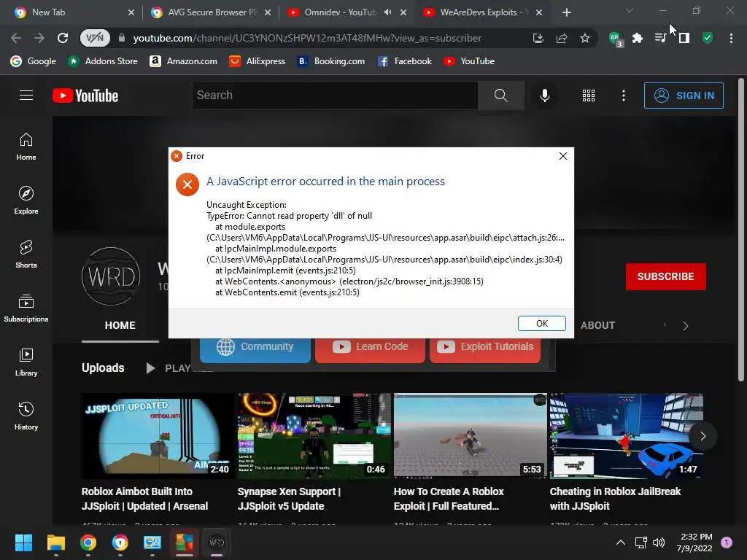The height and width of the screenshot is (560, 747).
Task: Click the page vertical scrollbar
Action: (741, 231)
